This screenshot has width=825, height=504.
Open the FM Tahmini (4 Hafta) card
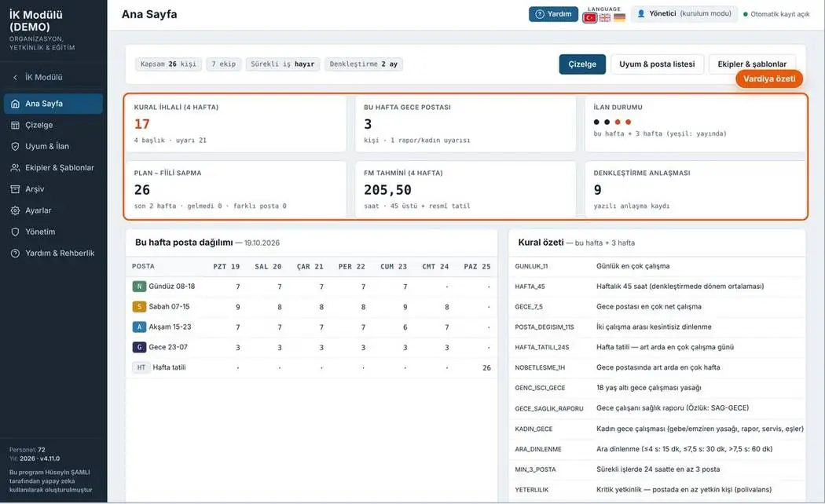click(x=466, y=189)
